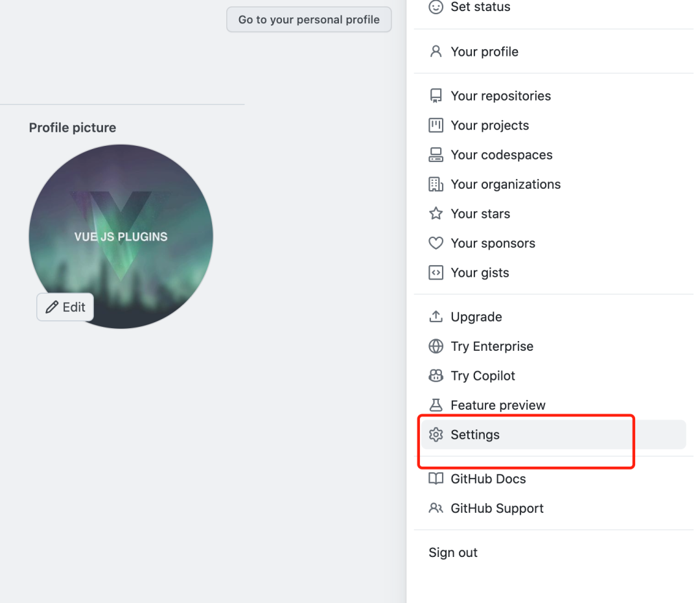Open the Upgrade menu item
700x603 pixels.
tap(476, 317)
